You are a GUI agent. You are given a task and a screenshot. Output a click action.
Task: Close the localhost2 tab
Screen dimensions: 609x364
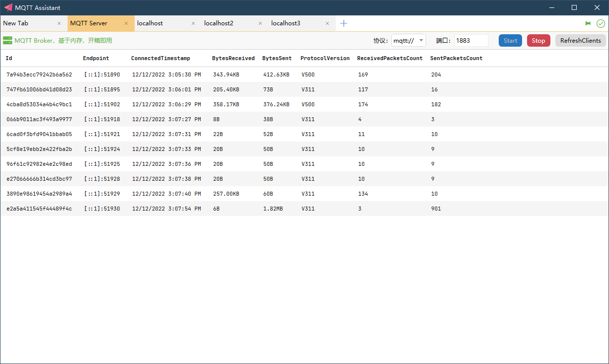260,23
